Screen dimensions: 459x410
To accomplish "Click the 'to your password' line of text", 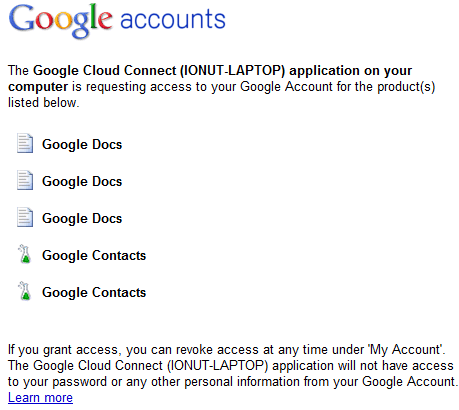I will (233, 382).
